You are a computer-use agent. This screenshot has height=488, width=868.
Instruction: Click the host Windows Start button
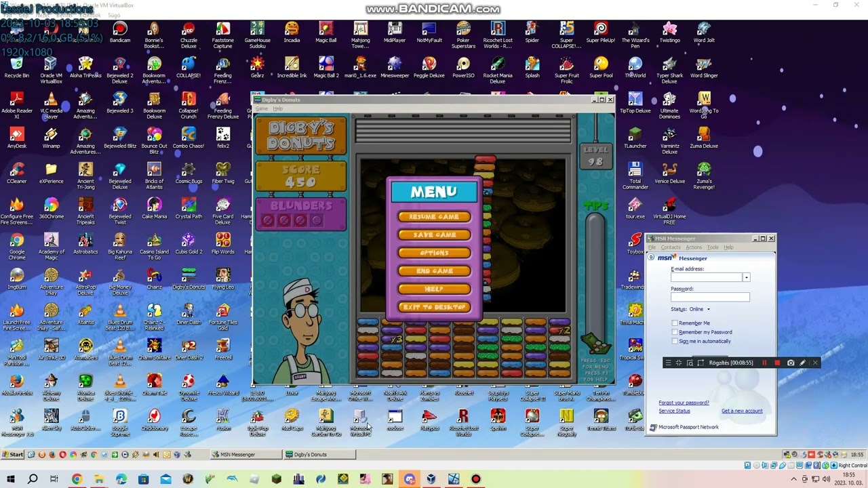coord(10,479)
